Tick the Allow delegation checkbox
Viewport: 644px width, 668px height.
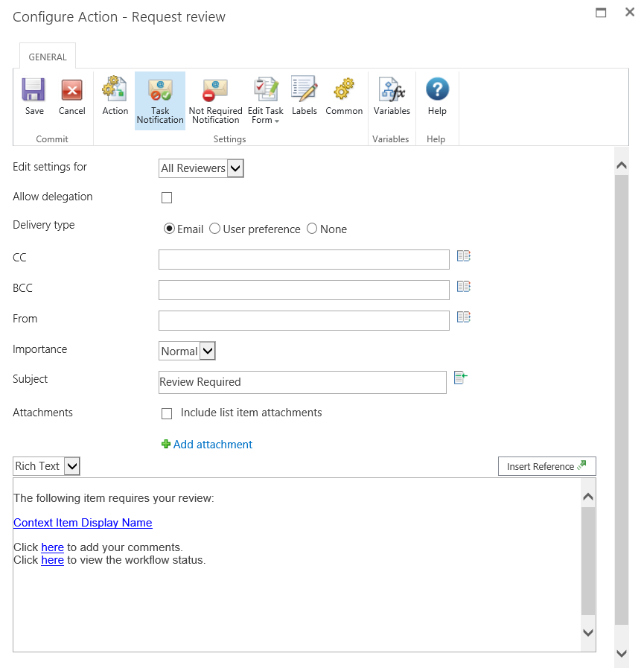(167, 197)
